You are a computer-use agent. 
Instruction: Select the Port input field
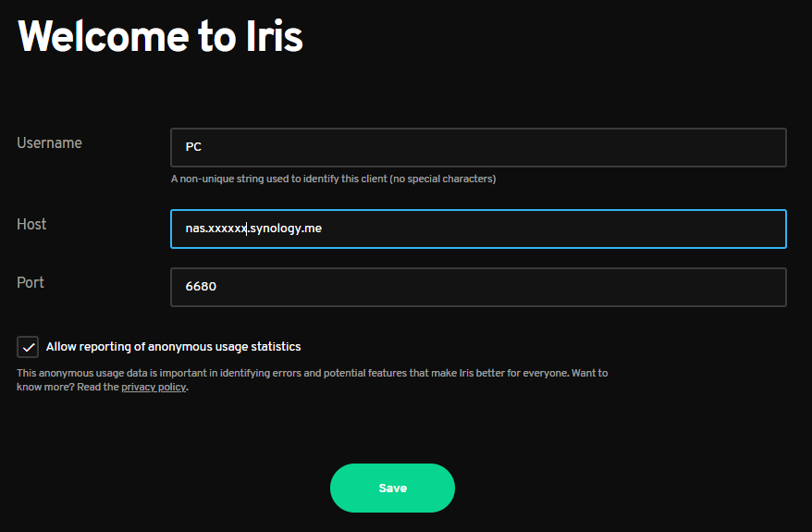pos(478,287)
